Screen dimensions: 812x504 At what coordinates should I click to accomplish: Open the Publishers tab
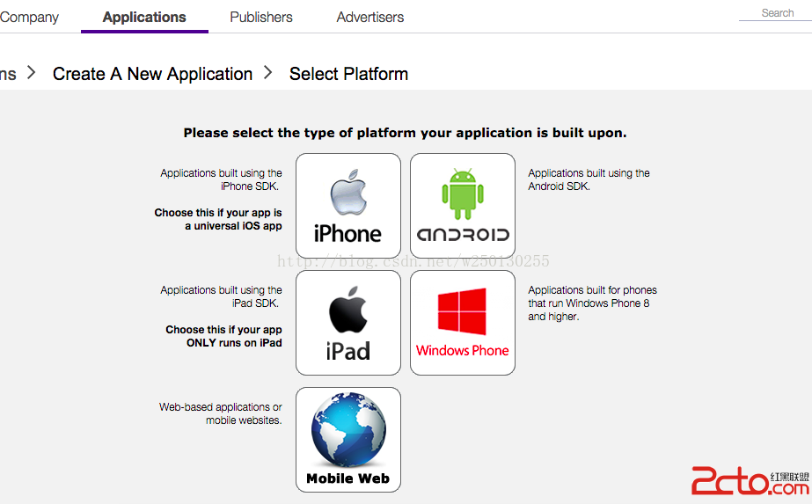pos(261,17)
